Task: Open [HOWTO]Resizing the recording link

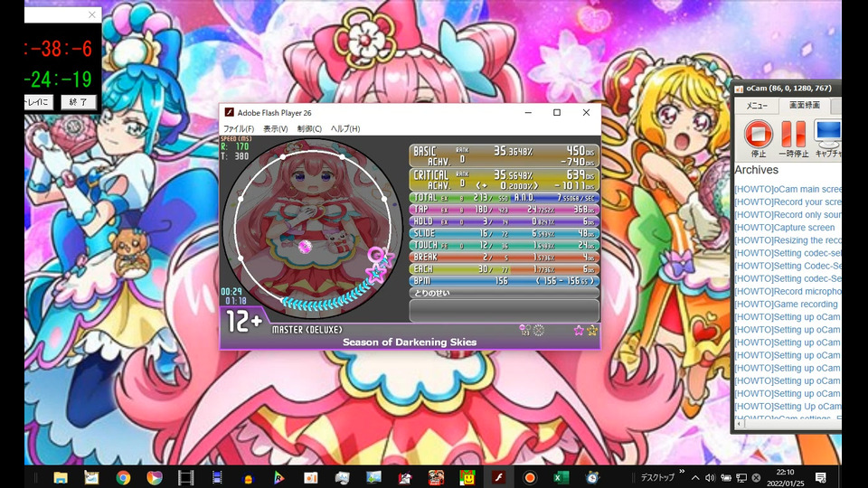Action: click(x=788, y=240)
